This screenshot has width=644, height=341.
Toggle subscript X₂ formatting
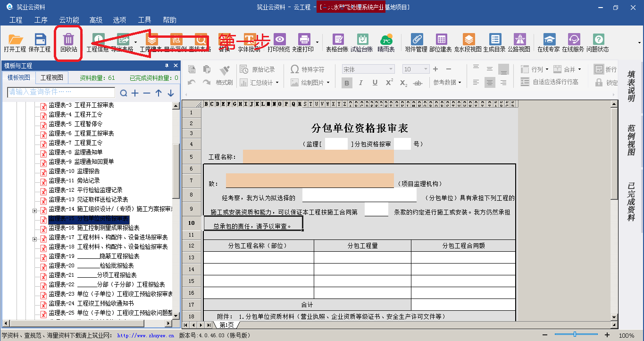point(403,83)
